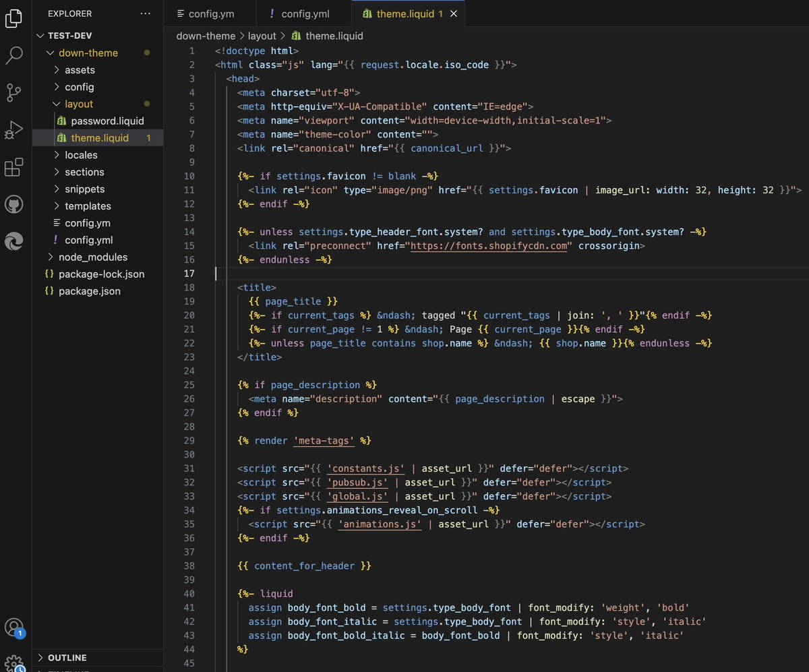The height and width of the screenshot is (672, 809).
Task: Click the EXPLORER panel title
Action: tap(70, 13)
